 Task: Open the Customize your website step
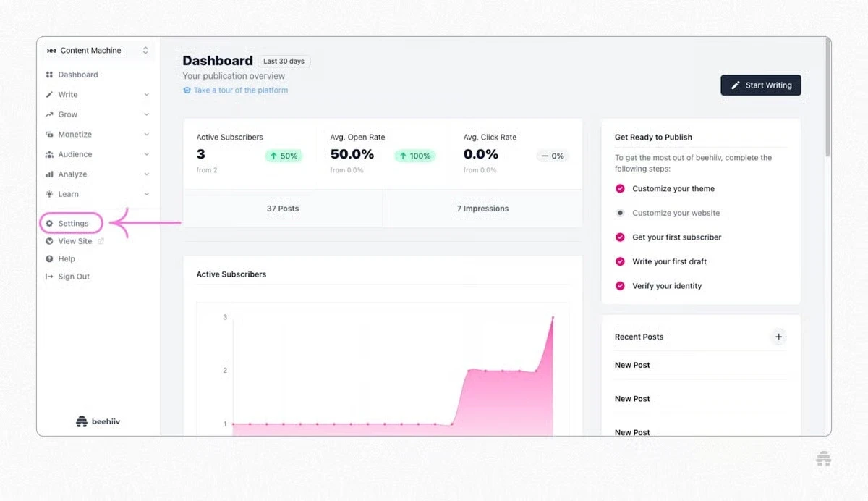pos(676,213)
